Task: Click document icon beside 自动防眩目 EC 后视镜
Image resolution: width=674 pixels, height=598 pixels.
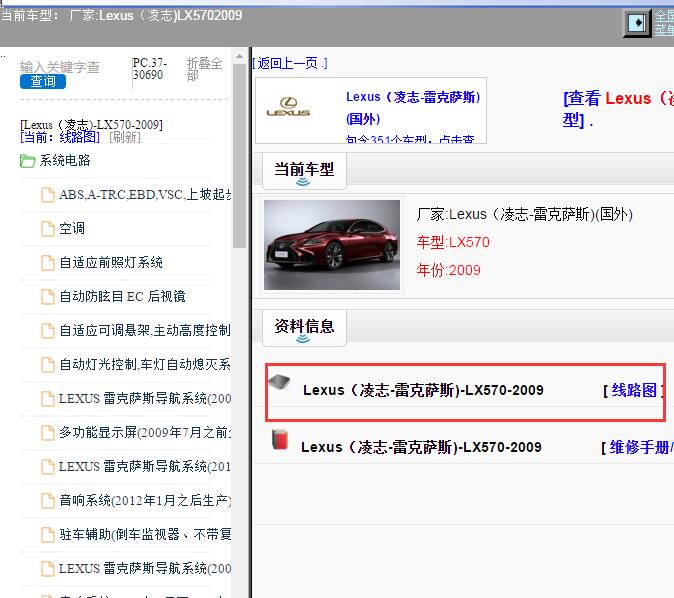Action: [48, 297]
